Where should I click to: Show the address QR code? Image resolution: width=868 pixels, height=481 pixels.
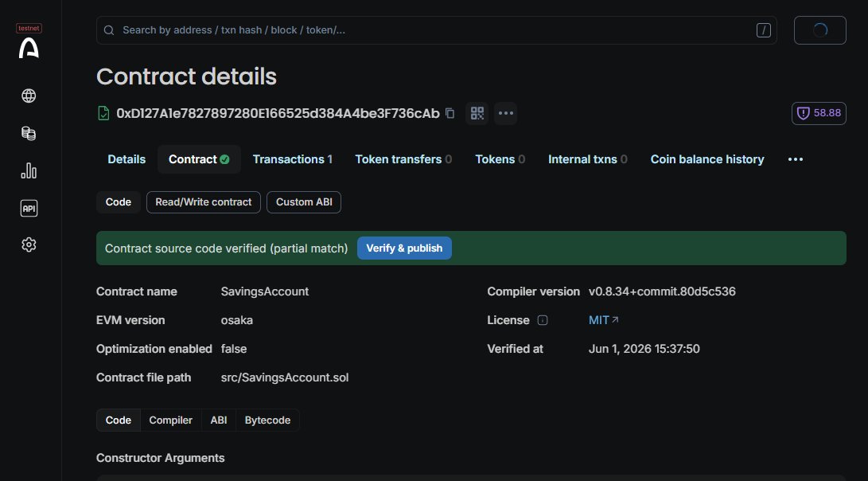tap(477, 113)
